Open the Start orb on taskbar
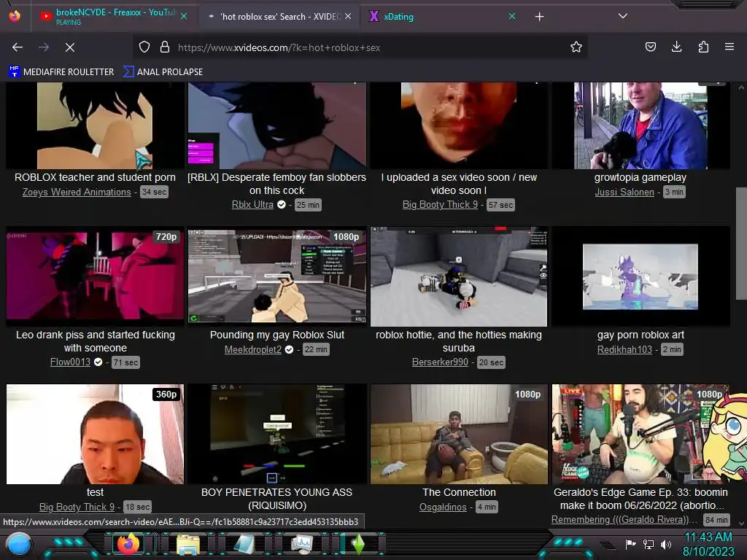747x560 pixels. point(20,544)
